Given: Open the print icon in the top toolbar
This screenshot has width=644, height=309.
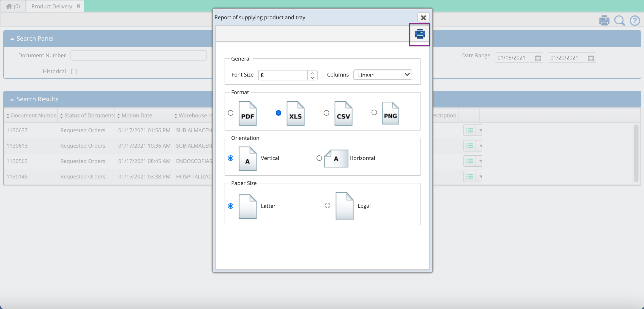Looking at the screenshot, I should 604,20.
